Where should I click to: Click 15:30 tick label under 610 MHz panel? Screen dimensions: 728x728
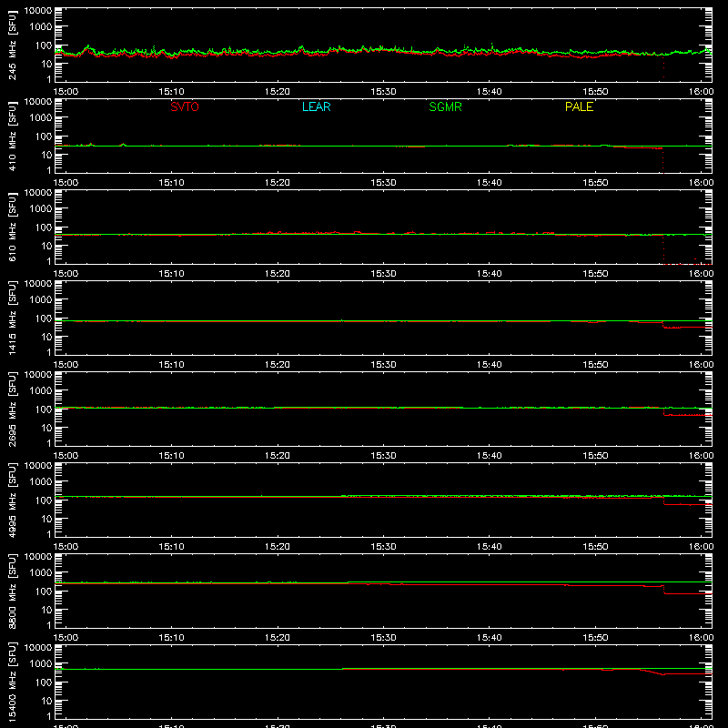[383, 274]
